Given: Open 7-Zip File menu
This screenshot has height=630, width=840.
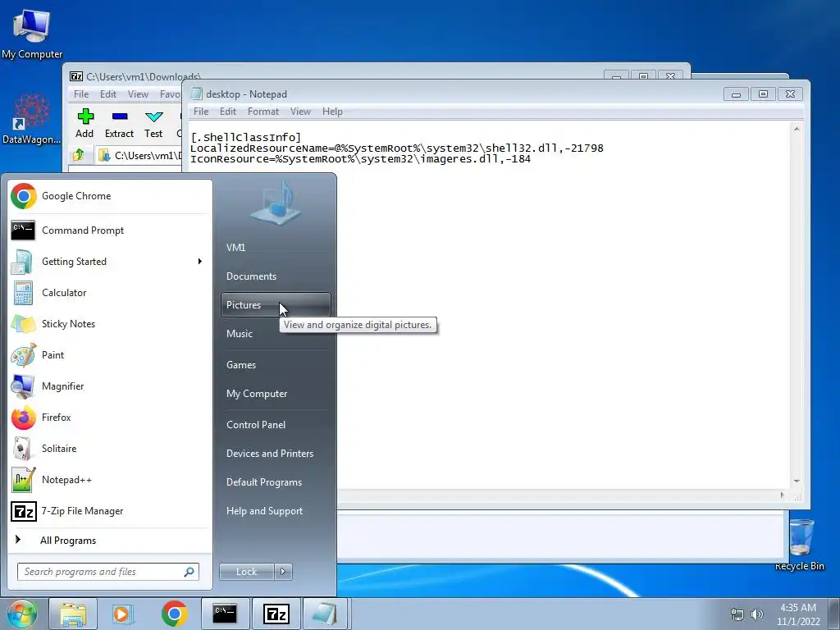Looking at the screenshot, I should [81, 94].
